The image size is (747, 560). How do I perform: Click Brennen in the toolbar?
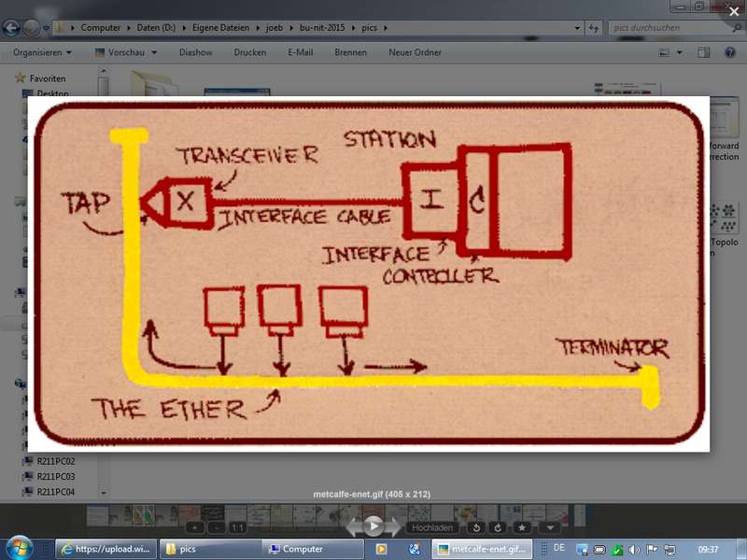tap(351, 52)
